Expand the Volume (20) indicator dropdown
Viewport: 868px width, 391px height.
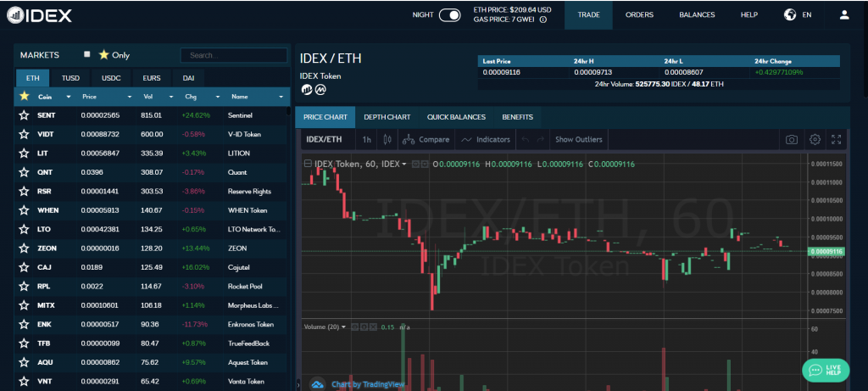(x=343, y=327)
